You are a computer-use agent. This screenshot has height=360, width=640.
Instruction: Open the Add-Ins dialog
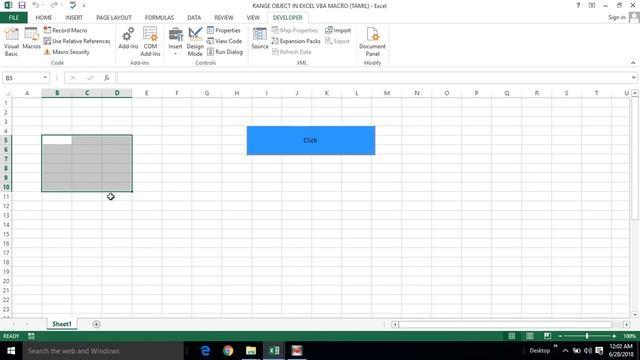(128, 38)
